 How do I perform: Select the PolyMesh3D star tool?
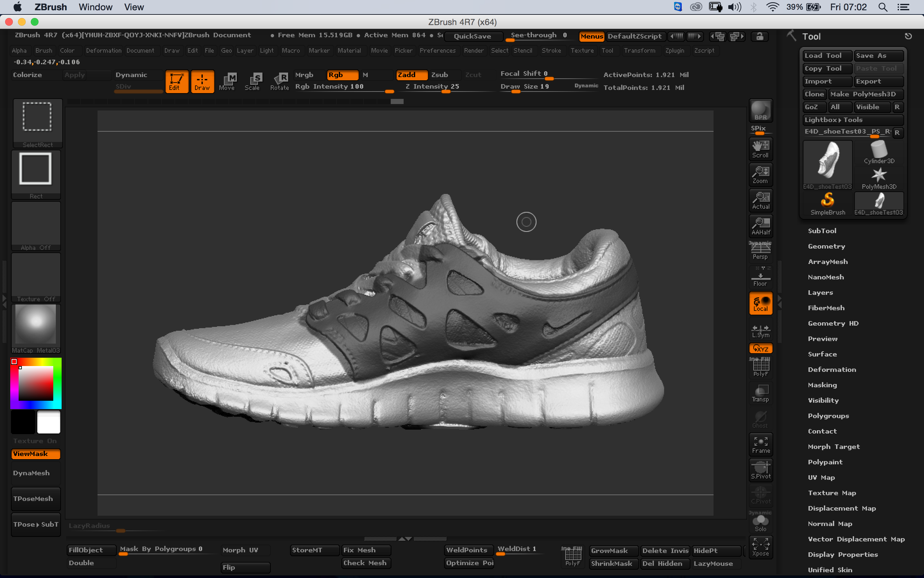tap(879, 178)
